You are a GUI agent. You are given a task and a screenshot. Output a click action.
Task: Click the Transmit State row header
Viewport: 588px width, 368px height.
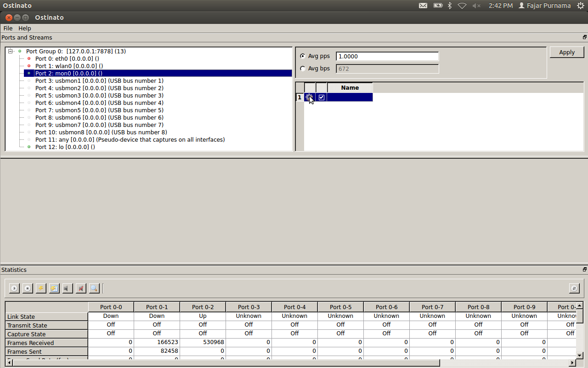46,325
